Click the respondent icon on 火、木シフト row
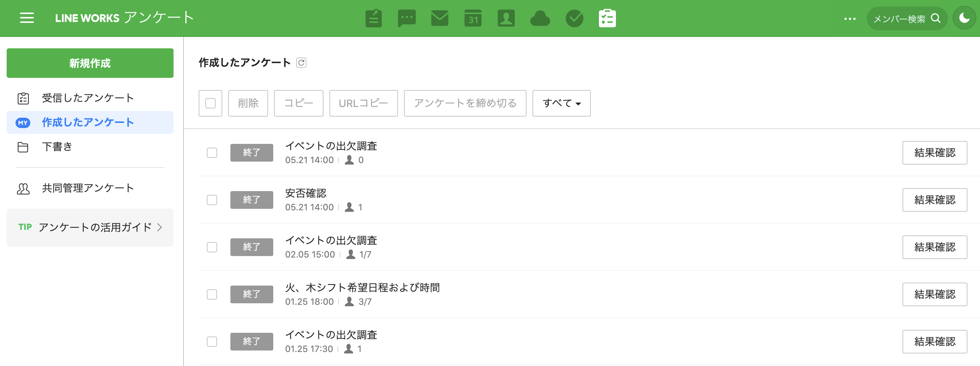The image size is (980, 366). tap(349, 301)
